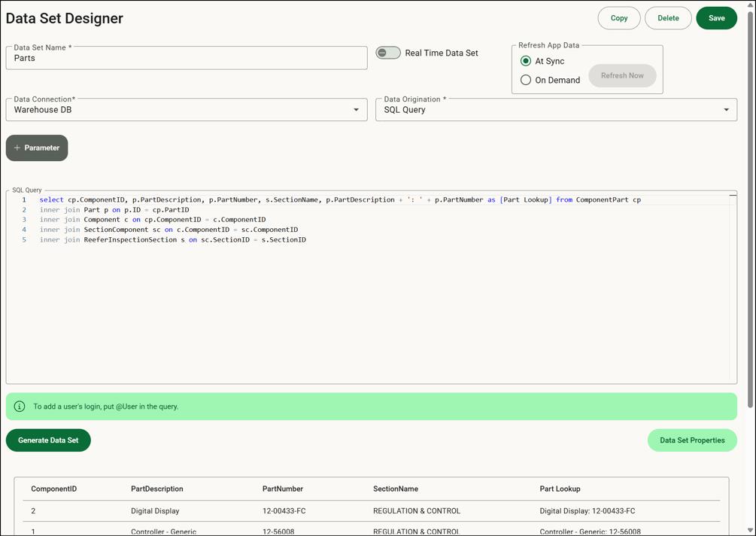Viewport: 756px width, 536px height.
Task: Toggle the Real Time Data Set switch
Action: click(388, 53)
